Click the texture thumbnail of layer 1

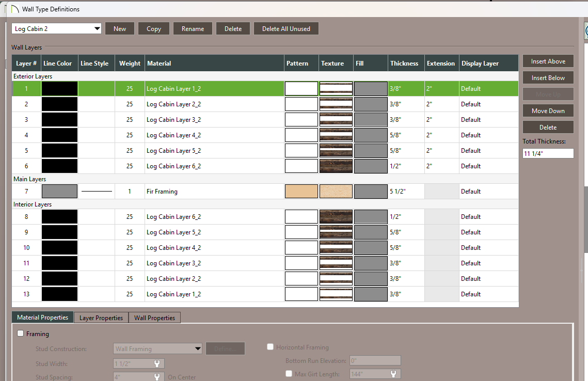(336, 89)
